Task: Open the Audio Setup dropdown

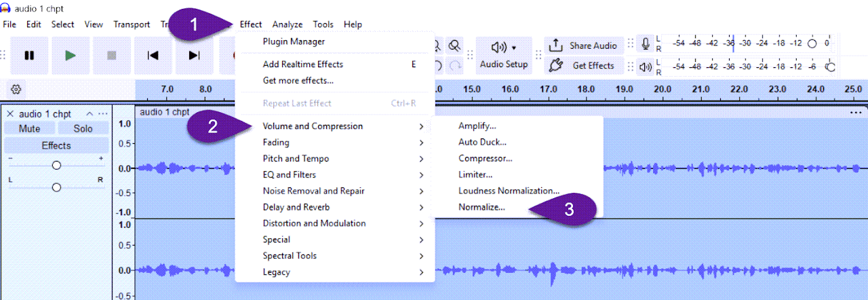Action: [x=503, y=56]
